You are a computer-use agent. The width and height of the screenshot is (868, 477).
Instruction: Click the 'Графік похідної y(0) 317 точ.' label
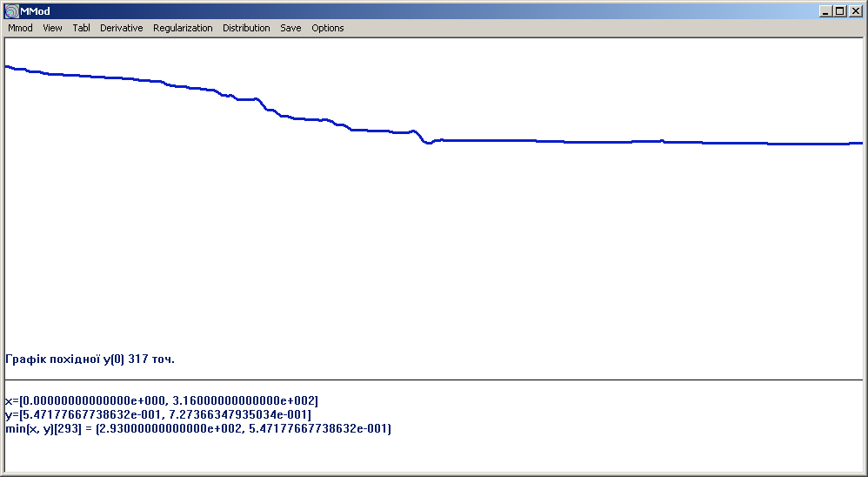pyautogui.click(x=90, y=359)
